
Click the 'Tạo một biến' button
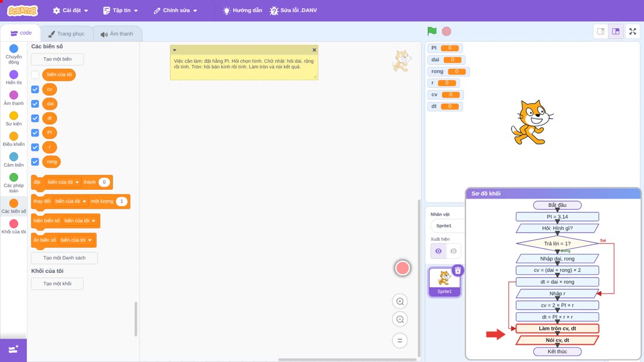click(57, 59)
